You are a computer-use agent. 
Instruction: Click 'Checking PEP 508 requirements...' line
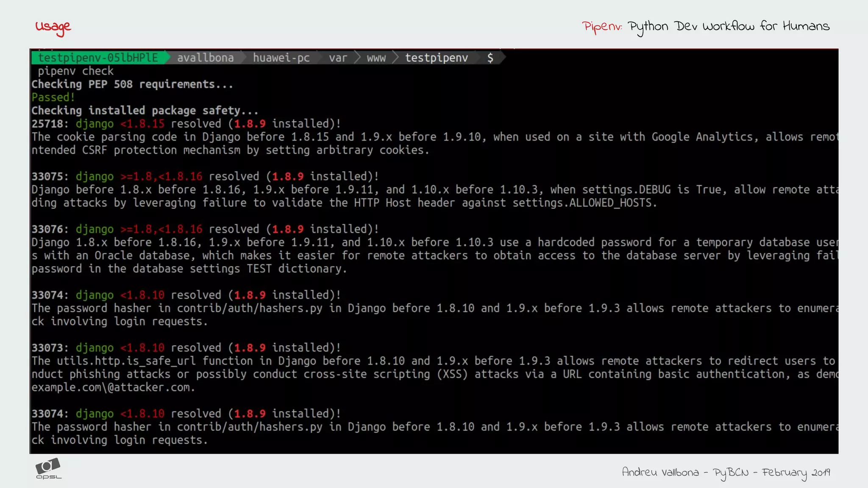click(x=132, y=84)
